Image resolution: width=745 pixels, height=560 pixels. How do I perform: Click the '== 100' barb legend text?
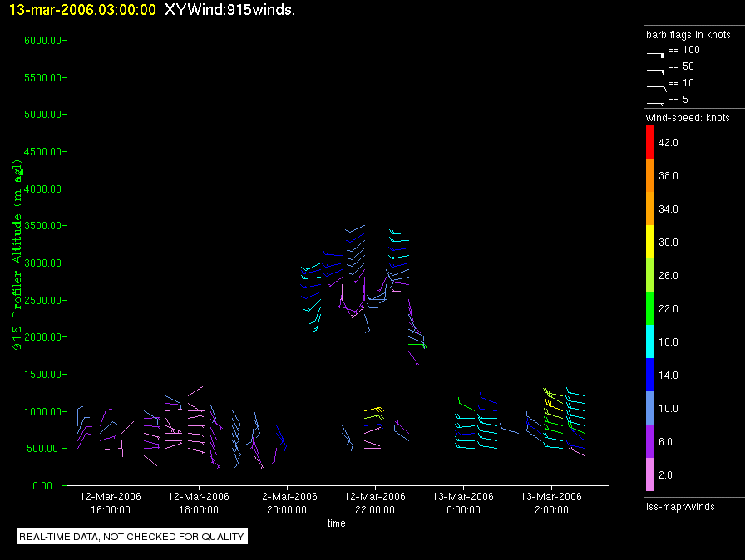tap(683, 50)
